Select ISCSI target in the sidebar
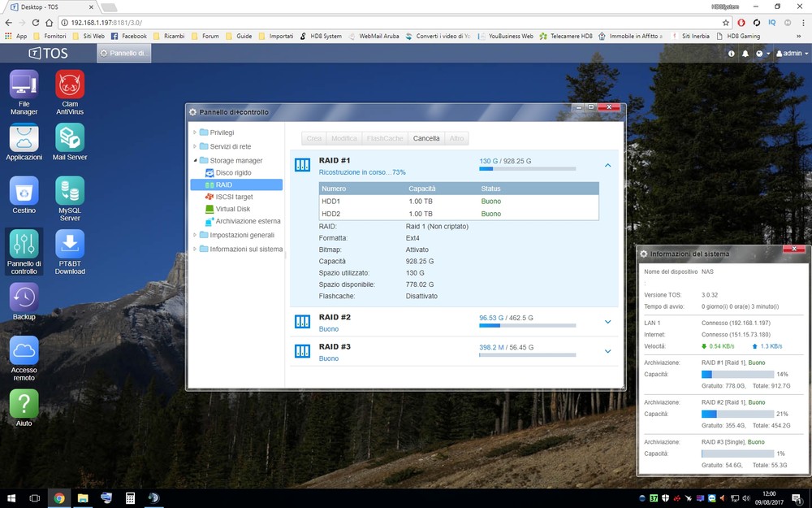Image resolution: width=812 pixels, height=508 pixels. click(234, 197)
